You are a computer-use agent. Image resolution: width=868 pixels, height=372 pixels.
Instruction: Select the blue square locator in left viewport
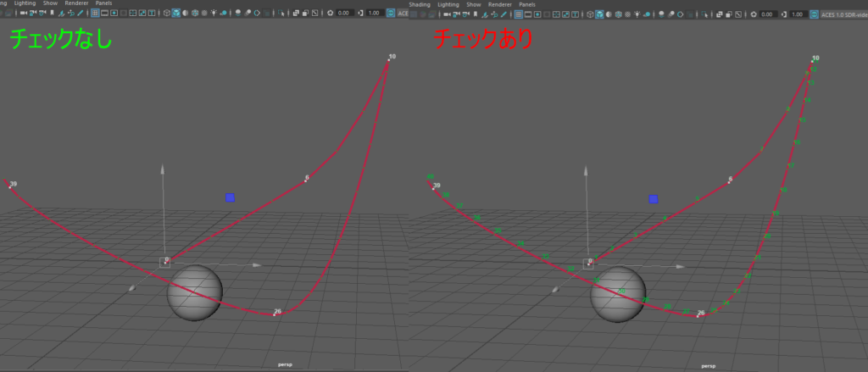[x=230, y=198]
